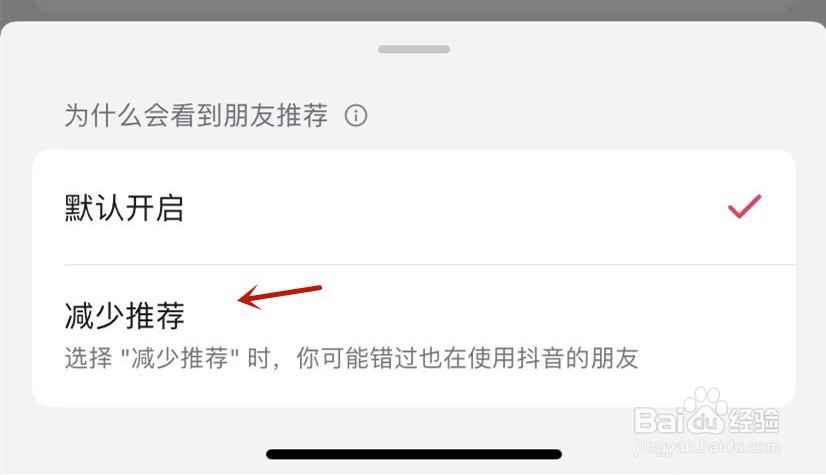
Task: Click the 经验 watermark characters
Action: [x=753, y=420]
